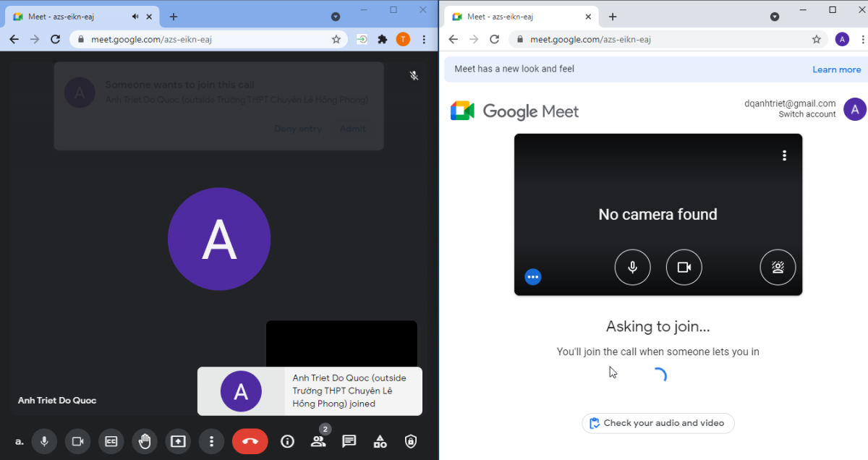Screen dimensions: 868x460
Task: Click large purple A participant avatar
Action: point(219,239)
